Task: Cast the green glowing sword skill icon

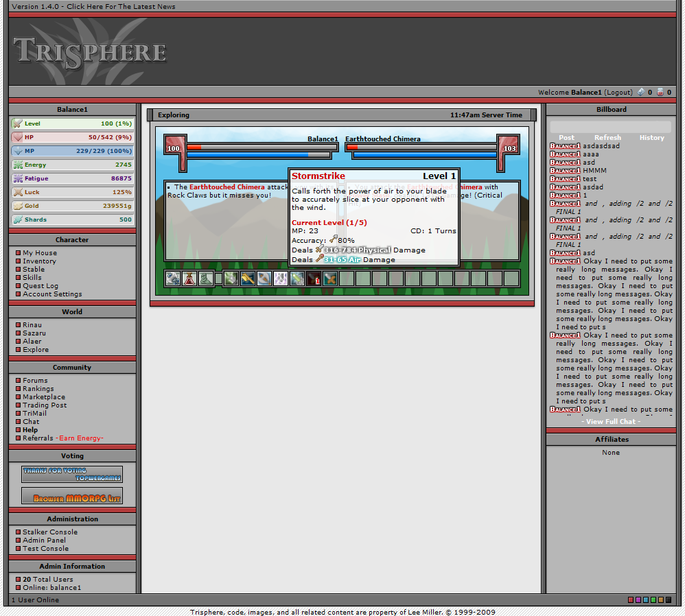Action: [x=297, y=279]
